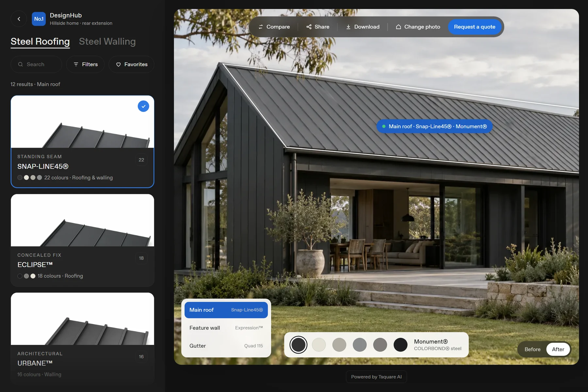Open the Powered by Tsquare AI link
588x392 pixels.
tap(376, 377)
